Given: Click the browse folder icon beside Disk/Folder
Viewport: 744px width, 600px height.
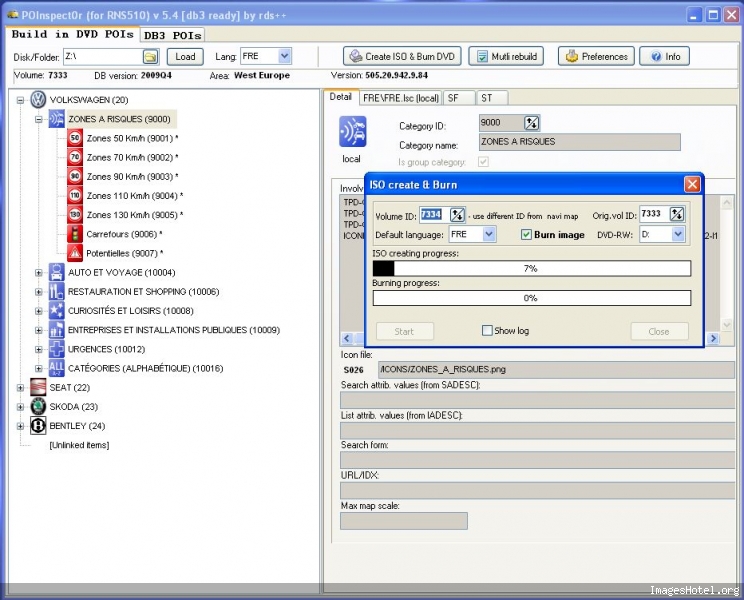Looking at the screenshot, I should tap(150, 57).
